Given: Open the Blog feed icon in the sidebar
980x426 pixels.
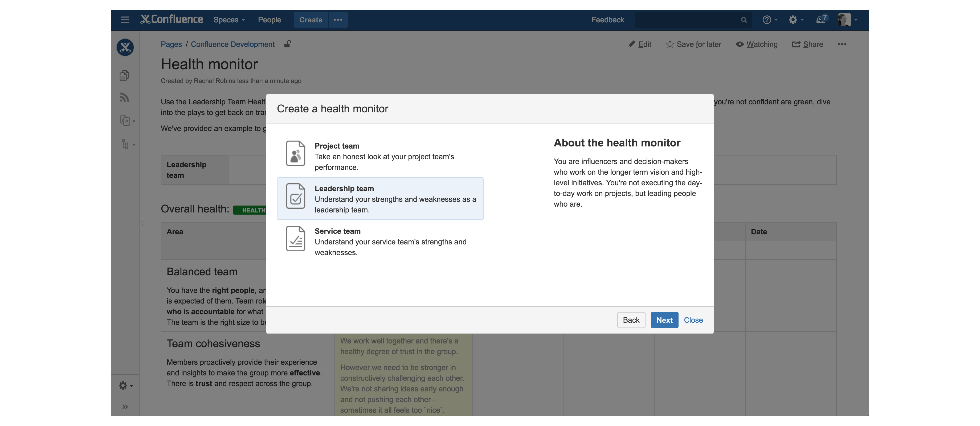Looking at the screenshot, I should click(x=124, y=98).
